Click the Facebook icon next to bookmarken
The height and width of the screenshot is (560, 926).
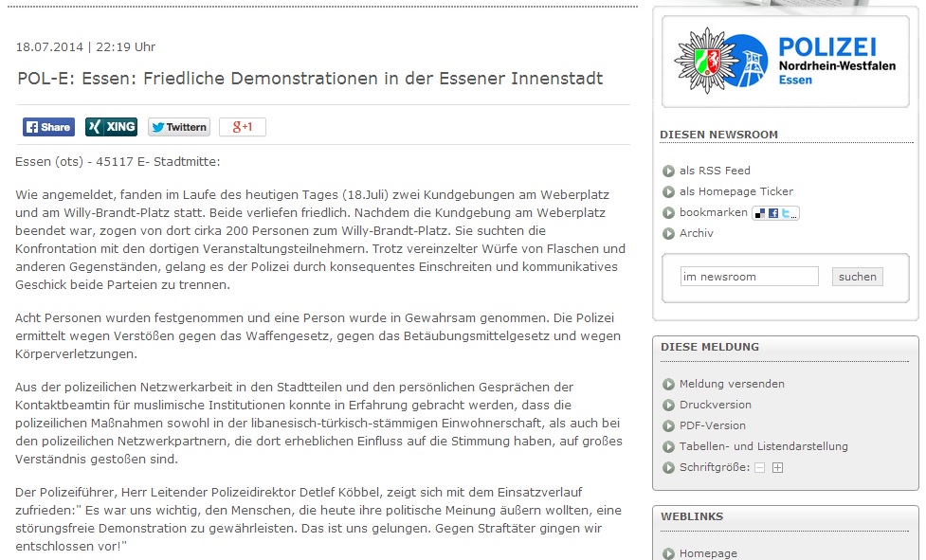[x=773, y=213]
